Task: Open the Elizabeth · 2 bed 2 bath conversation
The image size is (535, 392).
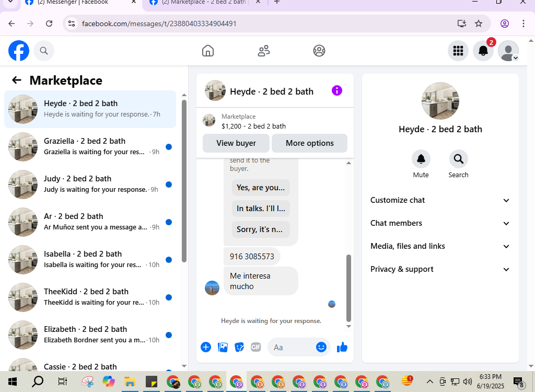Action: point(90,335)
